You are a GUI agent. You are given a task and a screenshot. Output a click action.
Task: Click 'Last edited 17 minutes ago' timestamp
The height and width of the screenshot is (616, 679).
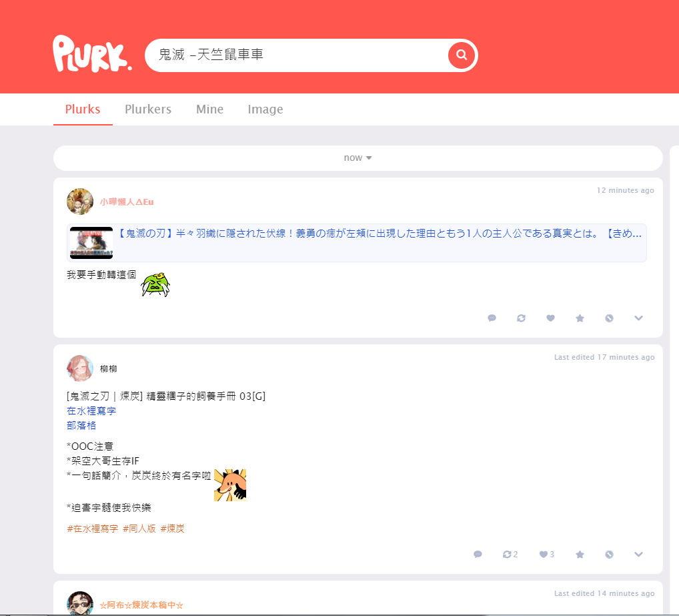point(604,357)
